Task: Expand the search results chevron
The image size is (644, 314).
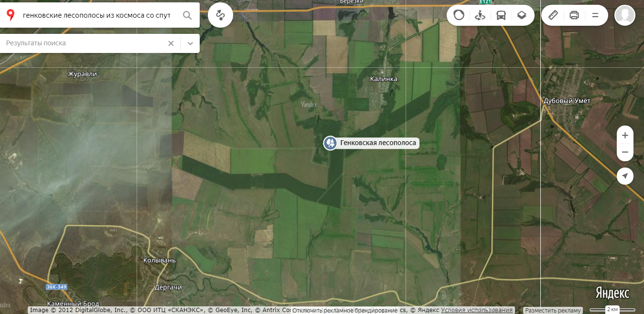Action: pyautogui.click(x=190, y=43)
